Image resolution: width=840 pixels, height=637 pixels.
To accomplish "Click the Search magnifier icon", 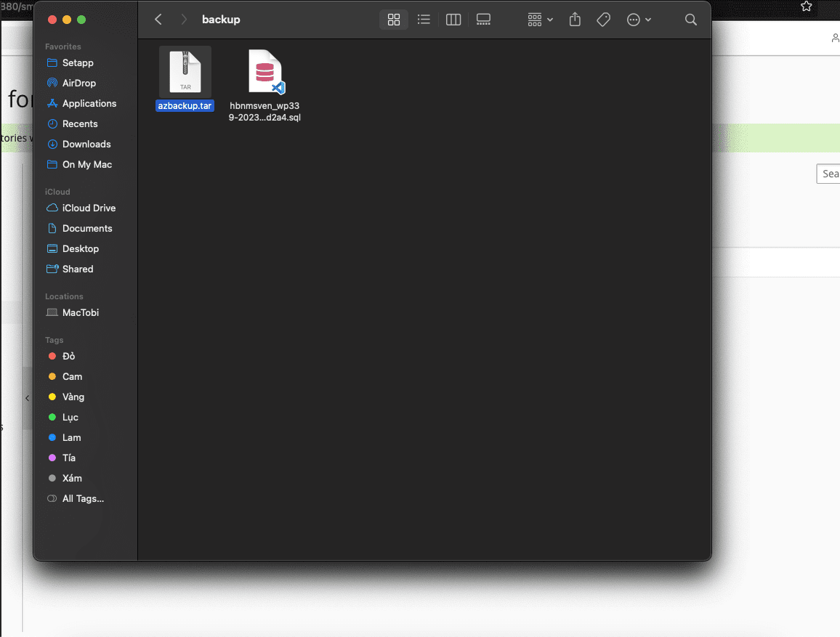I will tap(690, 20).
